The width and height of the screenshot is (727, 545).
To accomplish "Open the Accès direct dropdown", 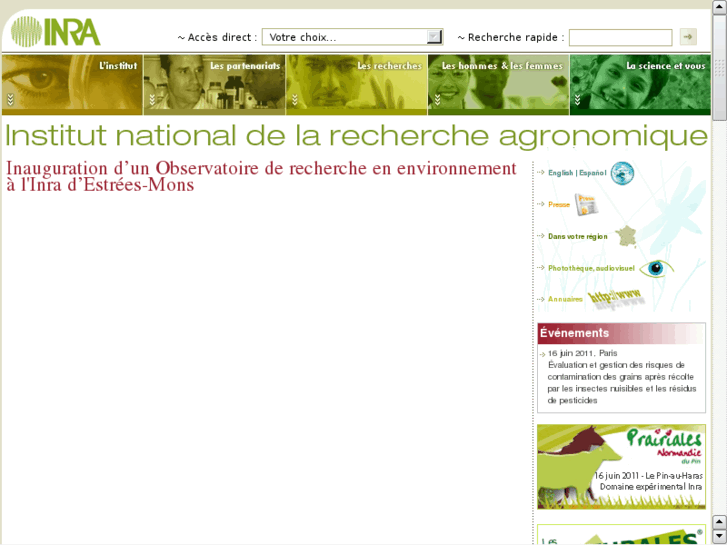I will coord(352,37).
